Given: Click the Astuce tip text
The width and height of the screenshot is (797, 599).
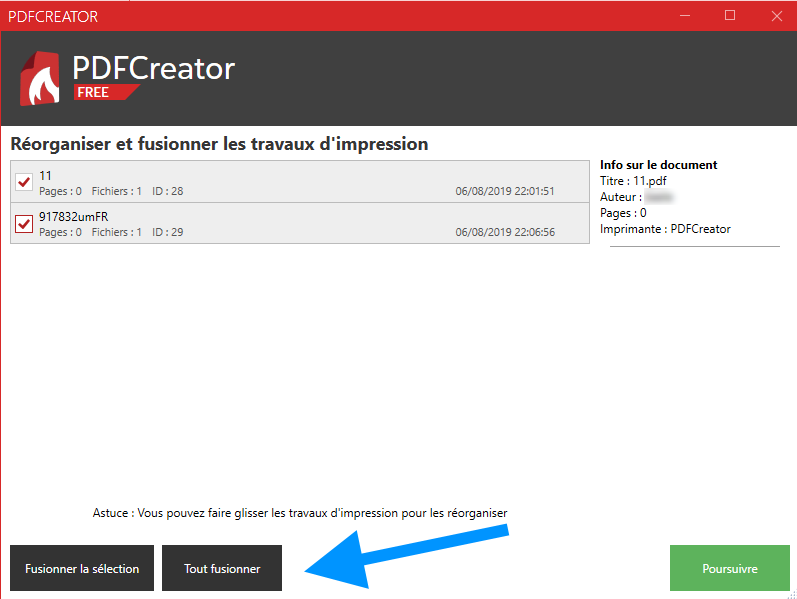Looking at the screenshot, I should [x=300, y=513].
